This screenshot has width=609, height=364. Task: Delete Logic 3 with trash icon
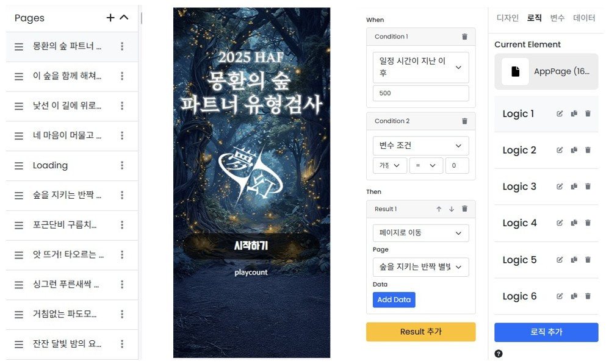(x=588, y=187)
